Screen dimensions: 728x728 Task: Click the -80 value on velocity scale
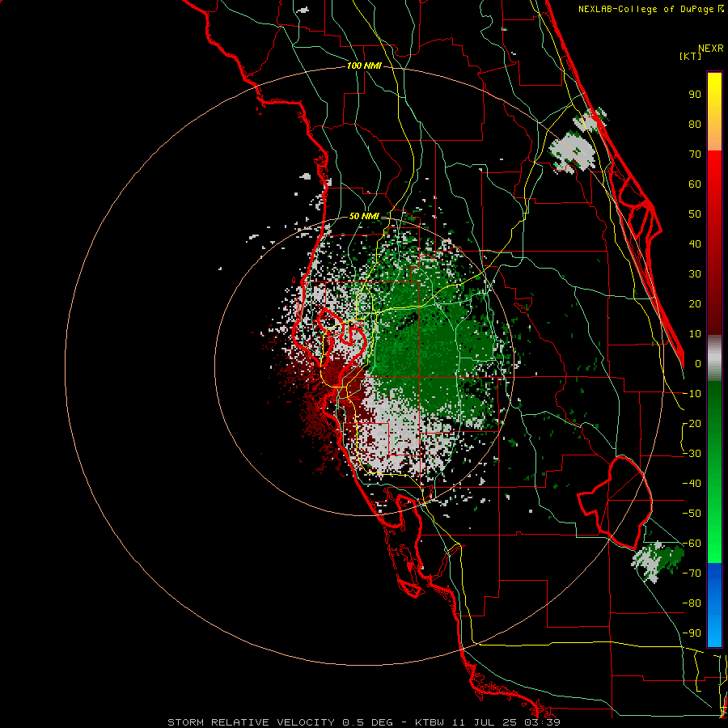click(692, 603)
